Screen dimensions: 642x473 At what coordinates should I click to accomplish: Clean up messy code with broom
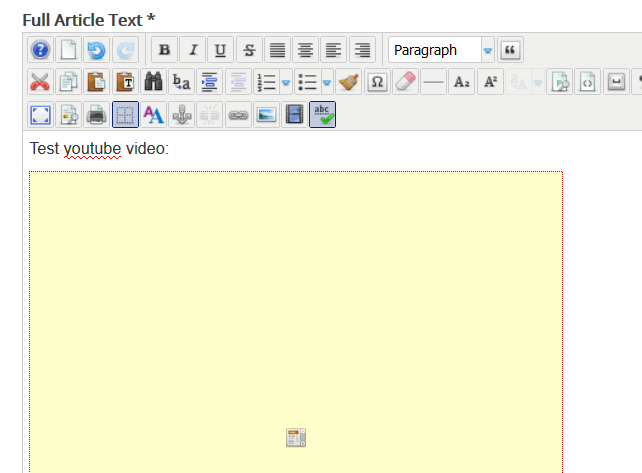(348, 82)
